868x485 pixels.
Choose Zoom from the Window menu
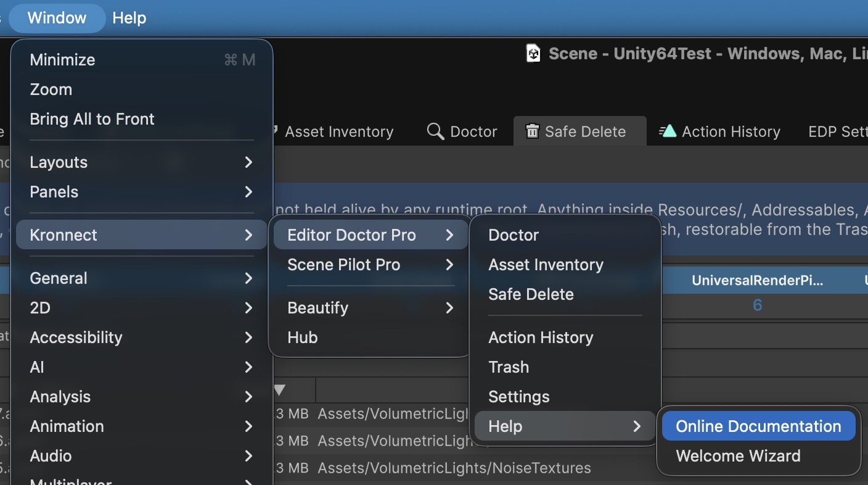click(142, 89)
